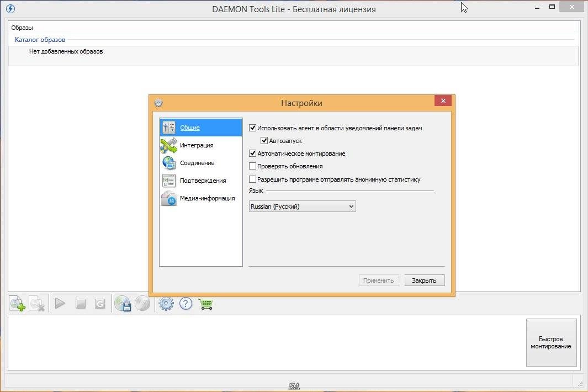Click the Remount refresh toolbar icon
Viewport: 588px width, 392px height.
click(100, 304)
